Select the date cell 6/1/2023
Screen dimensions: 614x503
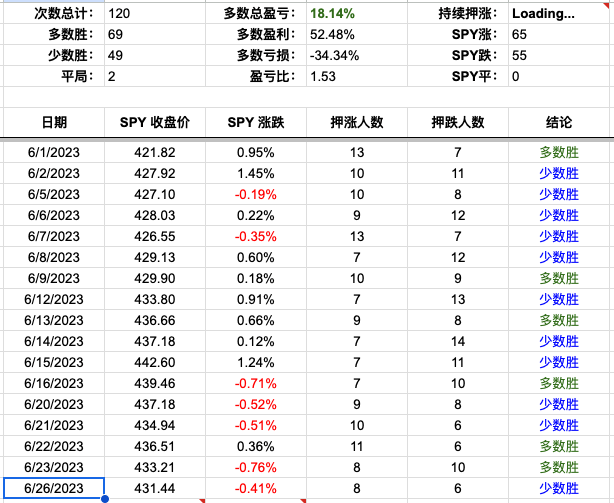coord(54,152)
